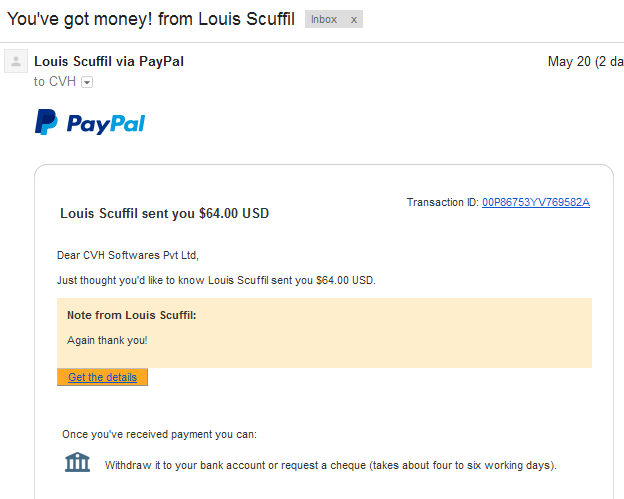Click 'Once you've received payment' line
The image size is (624, 499).
[159, 434]
